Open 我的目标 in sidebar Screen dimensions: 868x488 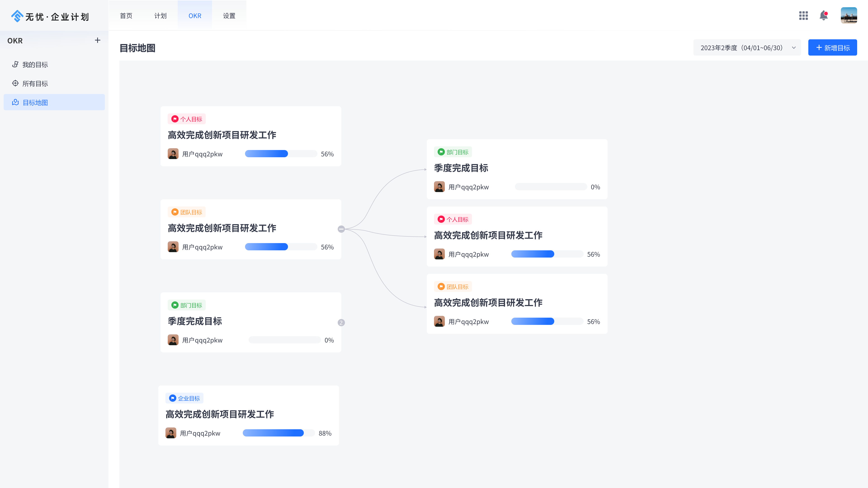(x=35, y=65)
